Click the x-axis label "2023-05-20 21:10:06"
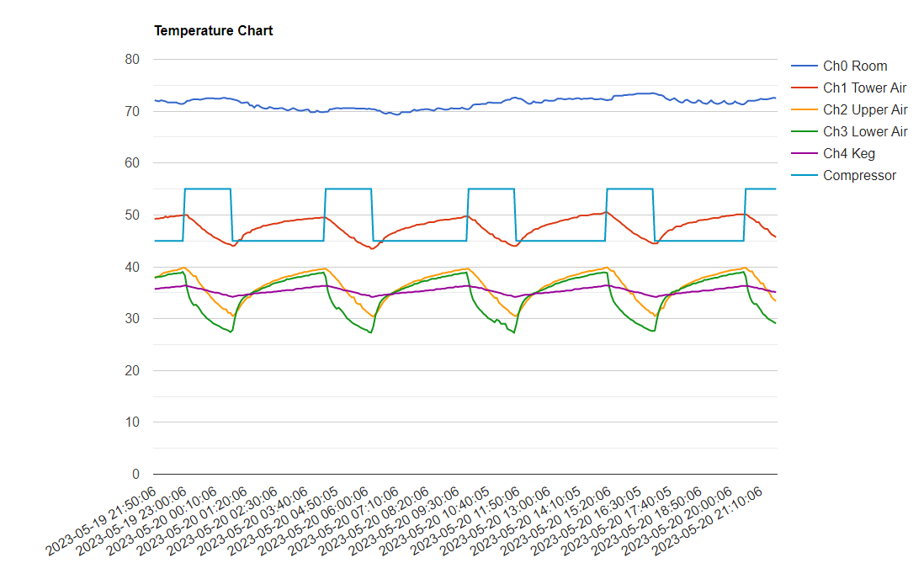The image size is (924, 579). click(x=709, y=521)
